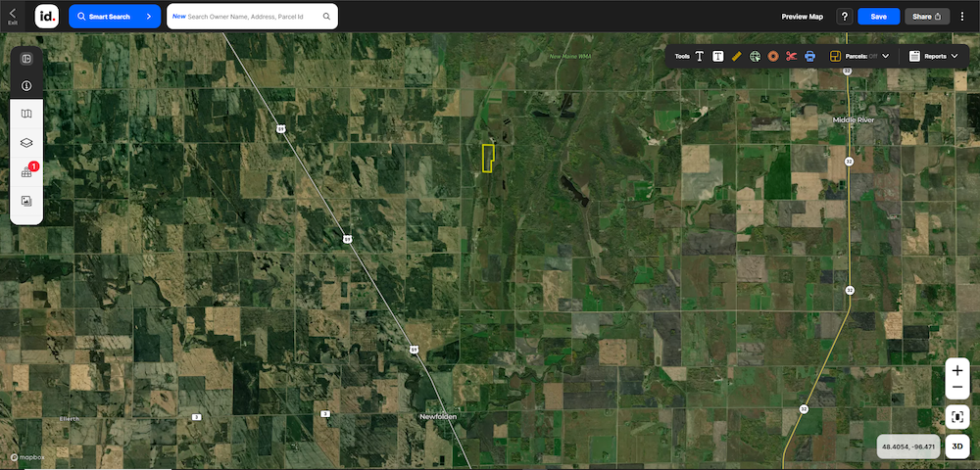The image size is (980, 470).
Task: Select the red scissors cut tool
Action: click(x=792, y=57)
